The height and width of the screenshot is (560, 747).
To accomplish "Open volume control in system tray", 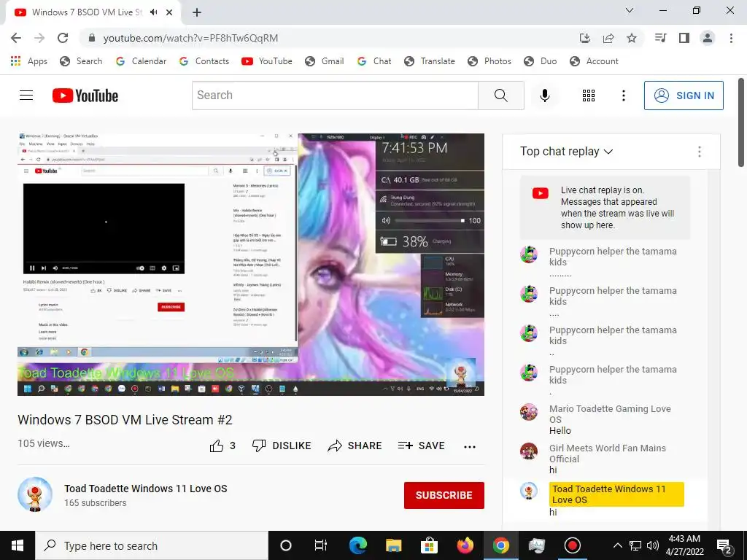I will (x=653, y=545).
